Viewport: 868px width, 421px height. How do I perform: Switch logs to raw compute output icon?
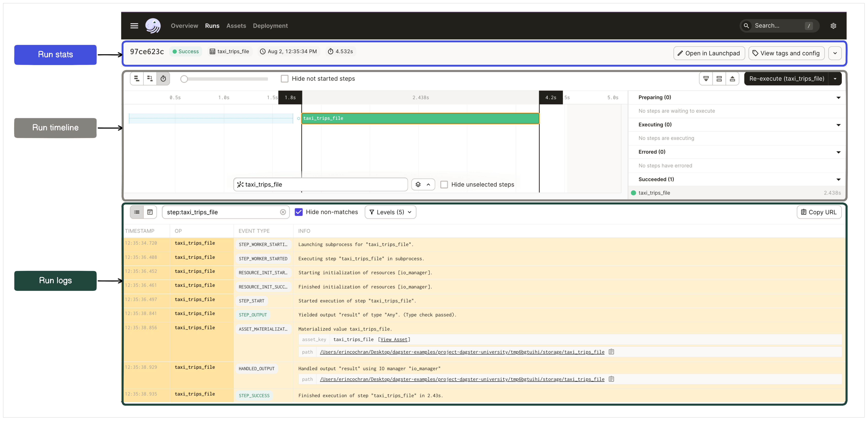pyautogui.click(x=150, y=212)
